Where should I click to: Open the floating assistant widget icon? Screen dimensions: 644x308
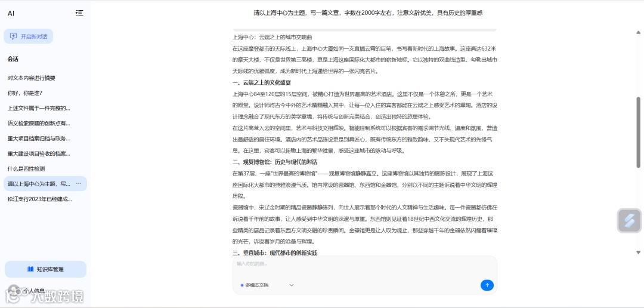629,221
